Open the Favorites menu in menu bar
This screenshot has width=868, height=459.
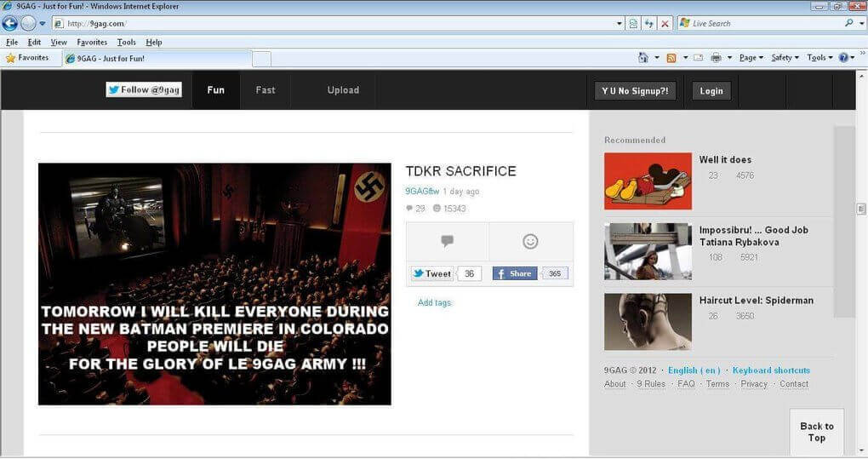pos(92,42)
